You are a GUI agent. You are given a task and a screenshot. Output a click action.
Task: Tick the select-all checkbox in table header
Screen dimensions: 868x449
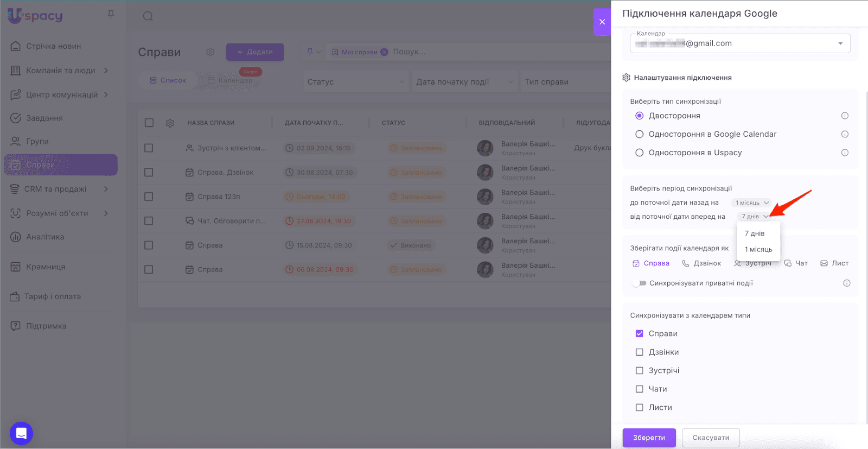pyautogui.click(x=149, y=123)
